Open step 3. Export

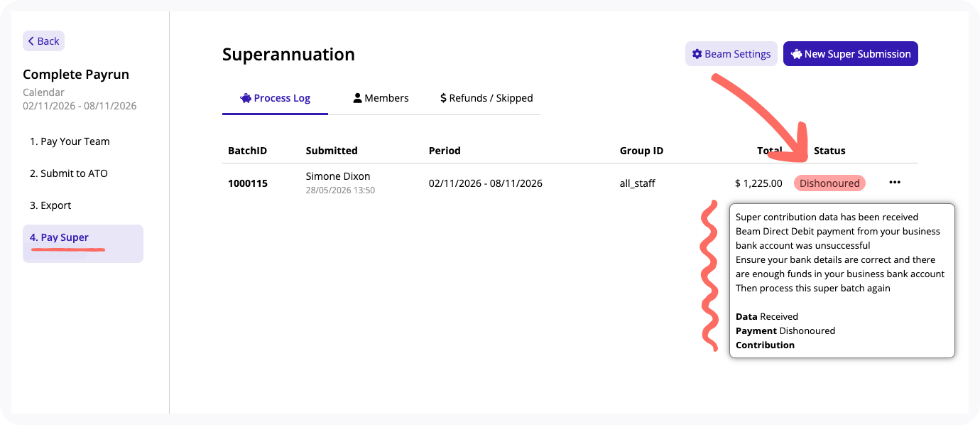50,205
